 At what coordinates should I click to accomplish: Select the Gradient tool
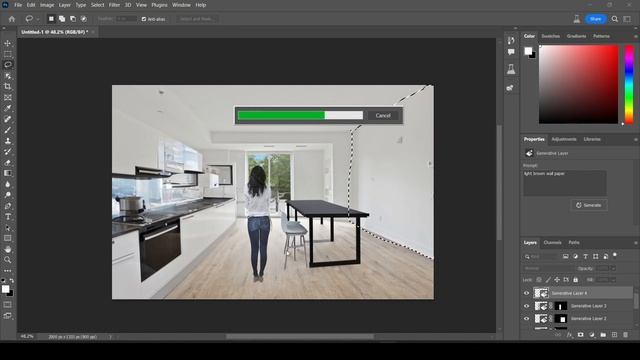coord(7,173)
